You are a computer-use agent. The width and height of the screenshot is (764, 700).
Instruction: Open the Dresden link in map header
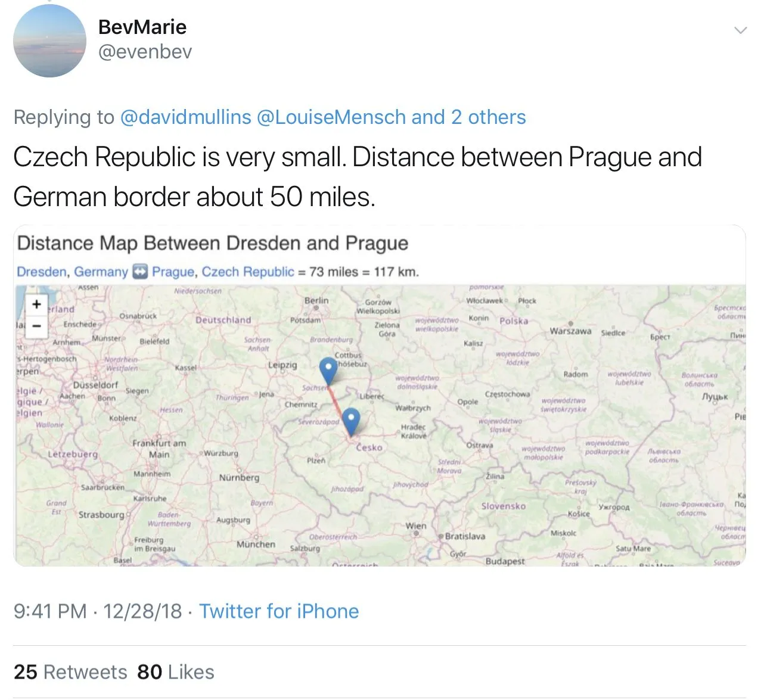point(42,272)
